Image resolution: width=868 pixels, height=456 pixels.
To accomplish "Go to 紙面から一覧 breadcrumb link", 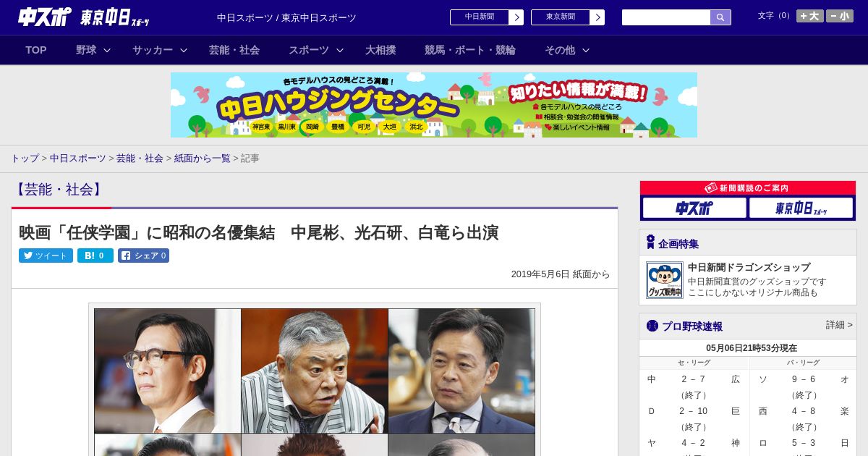I will [x=202, y=158].
